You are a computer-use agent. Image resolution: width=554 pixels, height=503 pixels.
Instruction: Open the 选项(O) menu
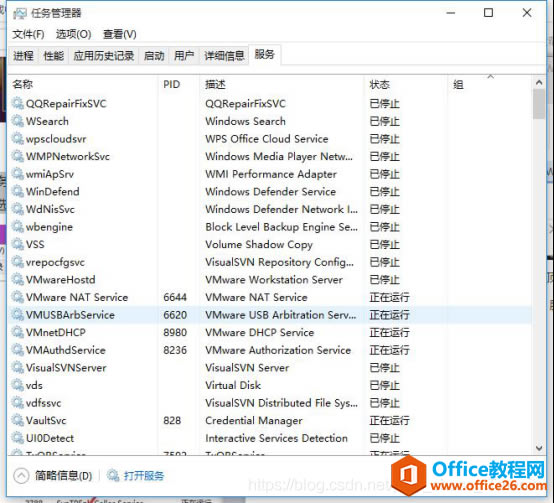tap(73, 34)
